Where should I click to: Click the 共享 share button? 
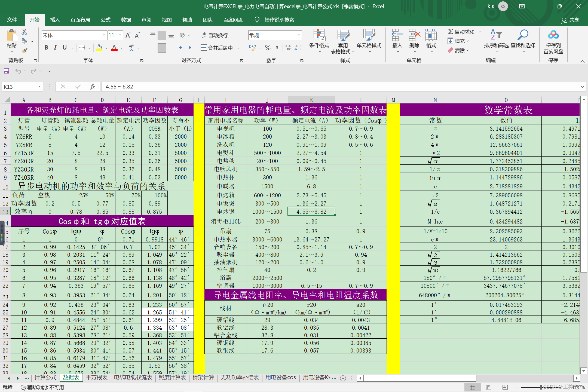point(570,20)
